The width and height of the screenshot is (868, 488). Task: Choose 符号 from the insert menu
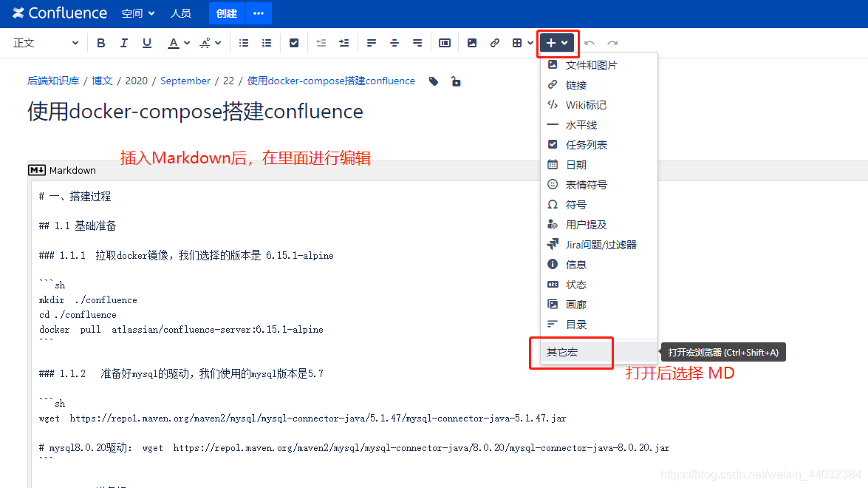599,204
